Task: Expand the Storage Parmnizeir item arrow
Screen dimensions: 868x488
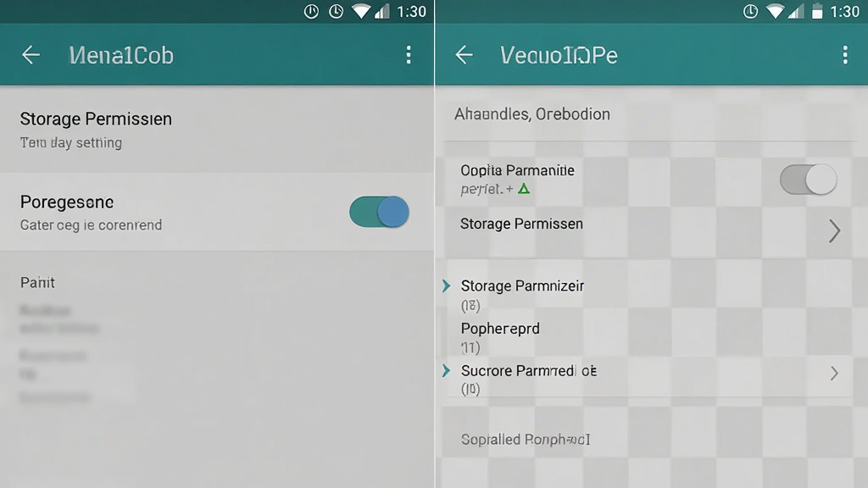Action: tap(446, 286)
